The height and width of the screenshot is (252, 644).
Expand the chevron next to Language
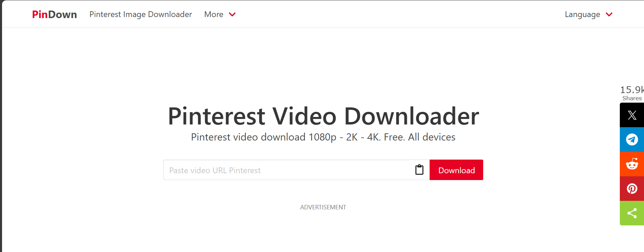[x=609, y=14]
